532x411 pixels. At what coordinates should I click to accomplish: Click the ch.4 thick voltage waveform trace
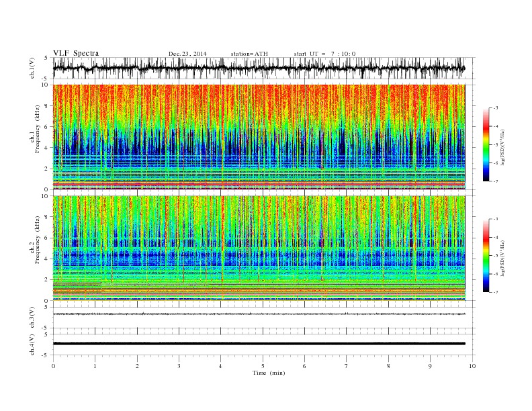(259, 344)
